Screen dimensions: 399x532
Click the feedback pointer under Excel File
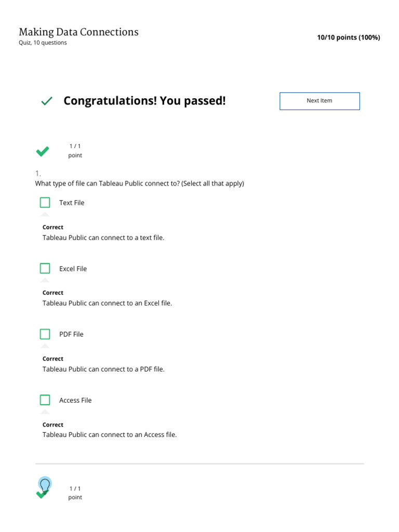pos(45,280)
